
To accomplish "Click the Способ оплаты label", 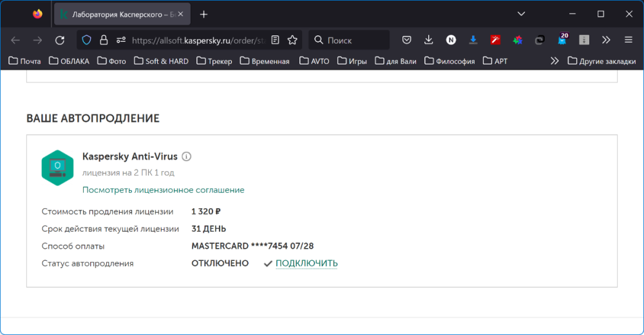I will (73, 246).
